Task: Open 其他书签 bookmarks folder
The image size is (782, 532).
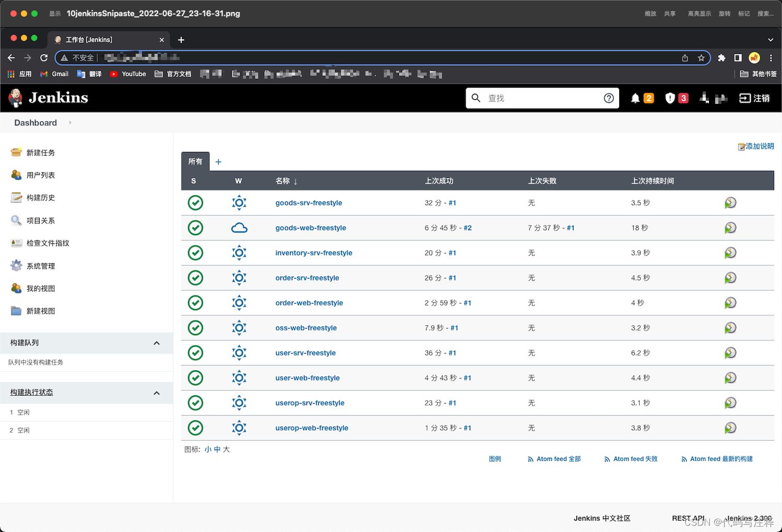Action: point(759,74)
